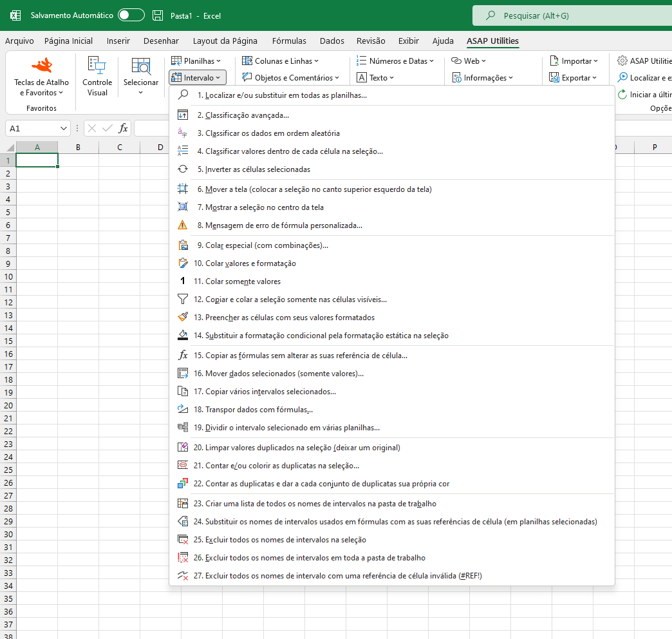Click icon for Classificar valores dentro de cada célula

tap(183, 151)
